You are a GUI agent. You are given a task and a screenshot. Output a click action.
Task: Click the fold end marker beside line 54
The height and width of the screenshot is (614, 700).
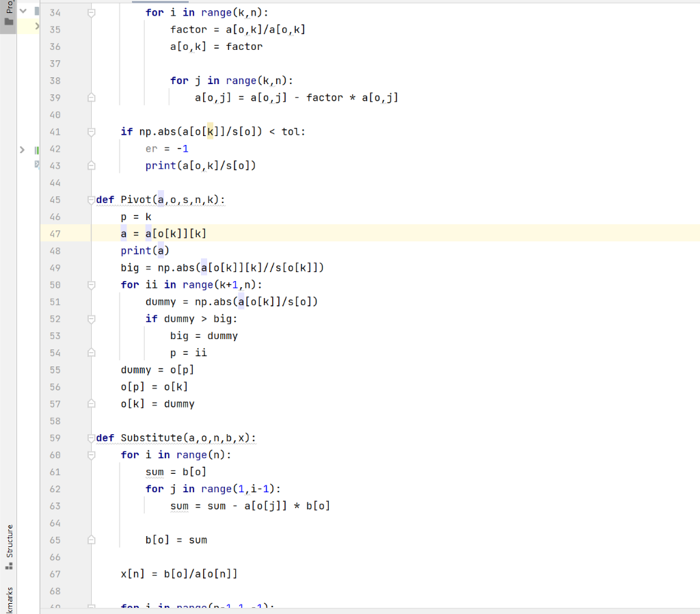(x=91, y=352)
